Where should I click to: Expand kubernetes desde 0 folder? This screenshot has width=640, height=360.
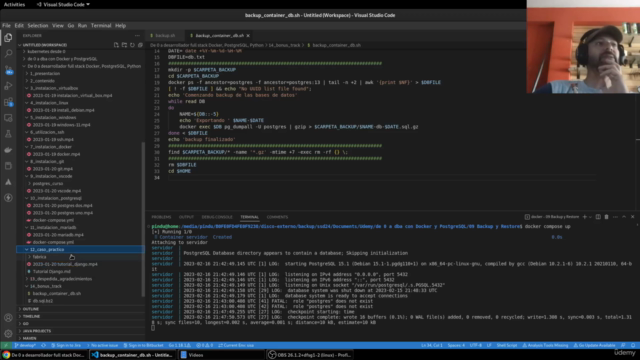coord(46,51)
